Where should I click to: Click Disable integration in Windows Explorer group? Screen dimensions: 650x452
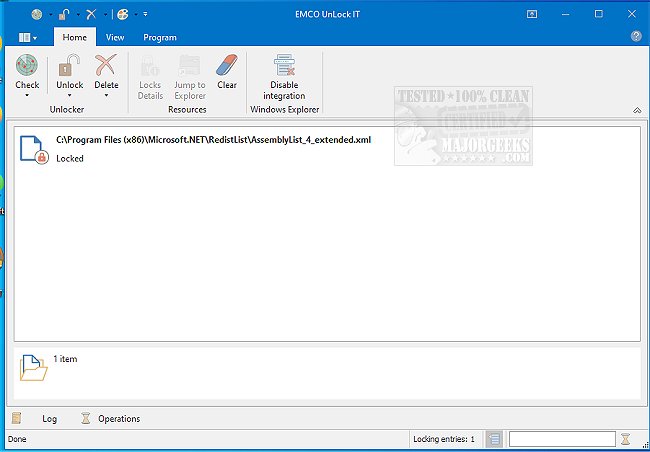284,78
